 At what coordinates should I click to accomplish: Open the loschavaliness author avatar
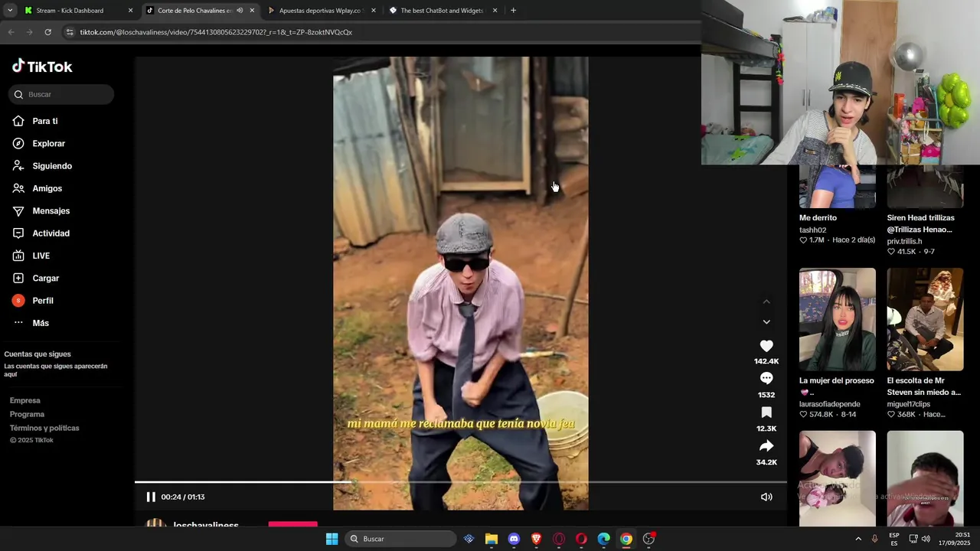pos(156,523)
